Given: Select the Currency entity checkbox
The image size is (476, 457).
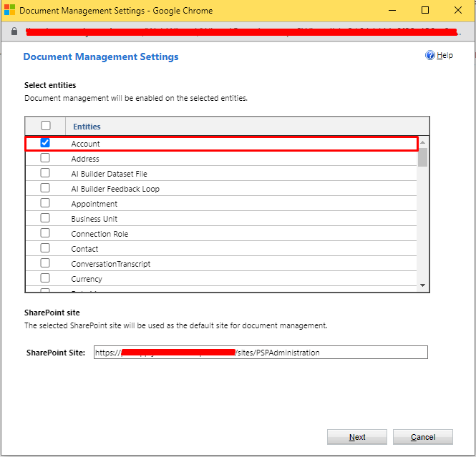Looking at the screenshot, I should pyautogui.click(x=45, y=278).
